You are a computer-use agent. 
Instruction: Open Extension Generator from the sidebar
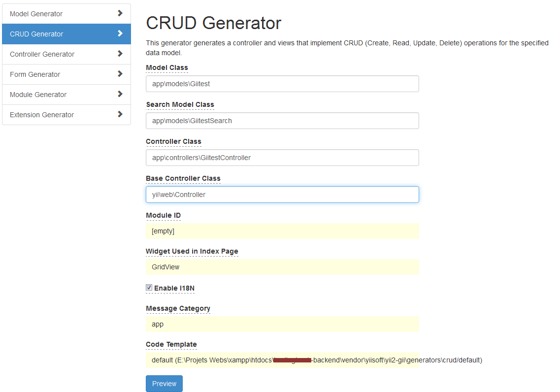click(42, 115)
